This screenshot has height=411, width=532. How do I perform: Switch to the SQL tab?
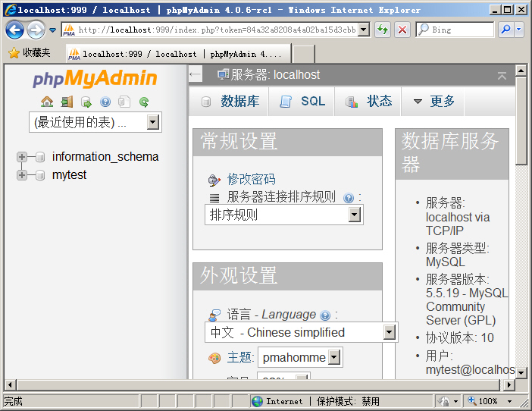pyautogui.click(x=302, y=102)
